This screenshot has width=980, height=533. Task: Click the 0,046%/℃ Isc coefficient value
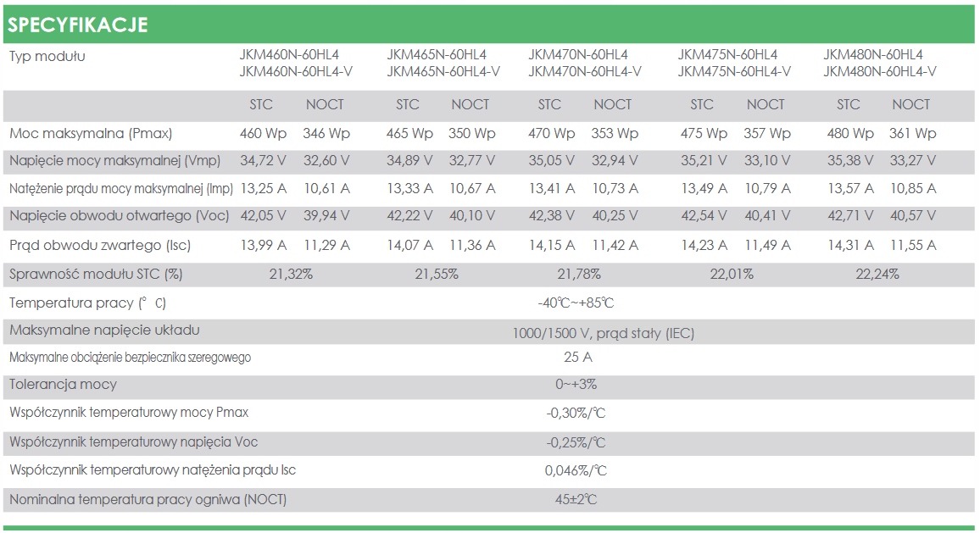point(576,470)
